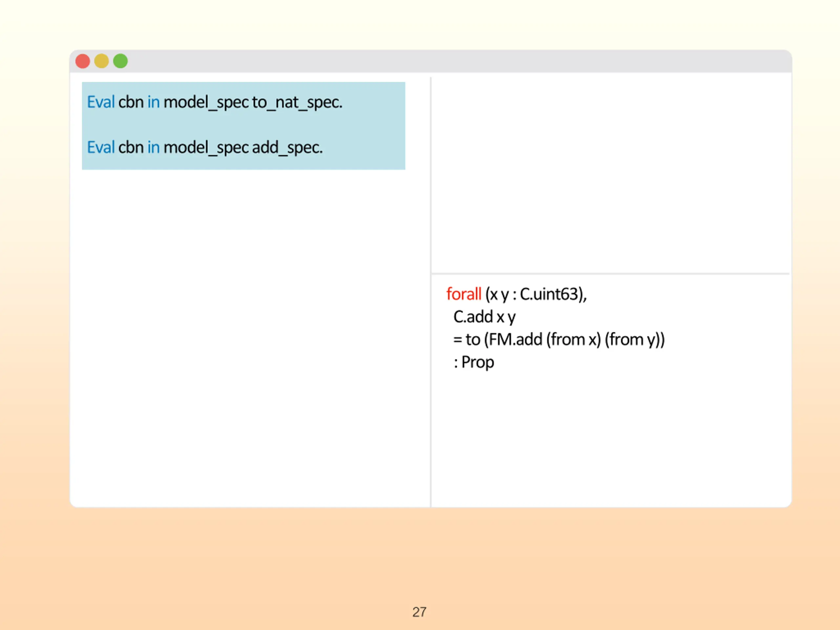This screenshot has width=840, height=630.
Task: Click the horizontal divider in right pane
Action: (x=610, y=273)
